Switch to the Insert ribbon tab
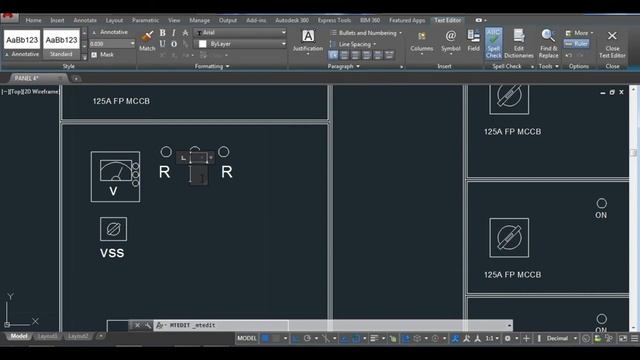The image size is (640, 360). click(x=57, y=20)
